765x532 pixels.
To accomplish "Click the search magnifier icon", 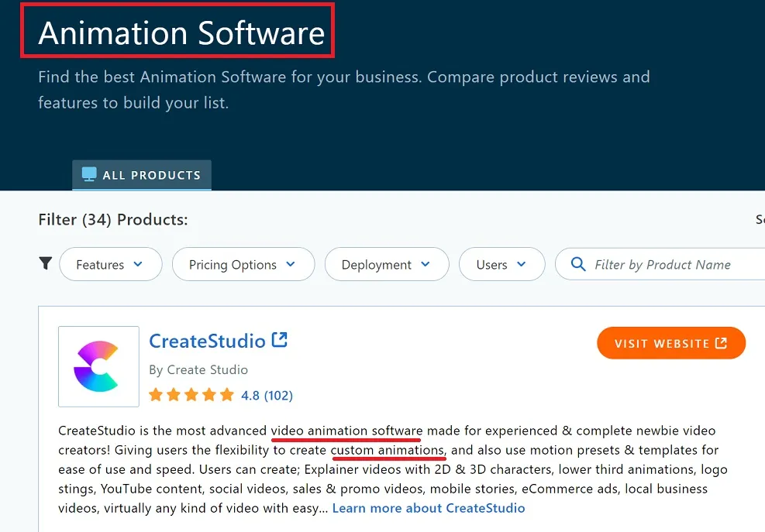I will point(578,264).
